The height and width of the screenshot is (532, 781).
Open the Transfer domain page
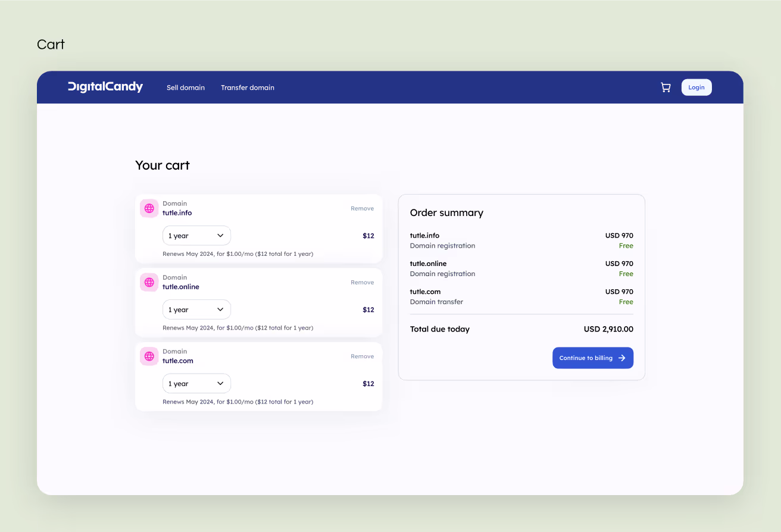(x=248, y=87)
